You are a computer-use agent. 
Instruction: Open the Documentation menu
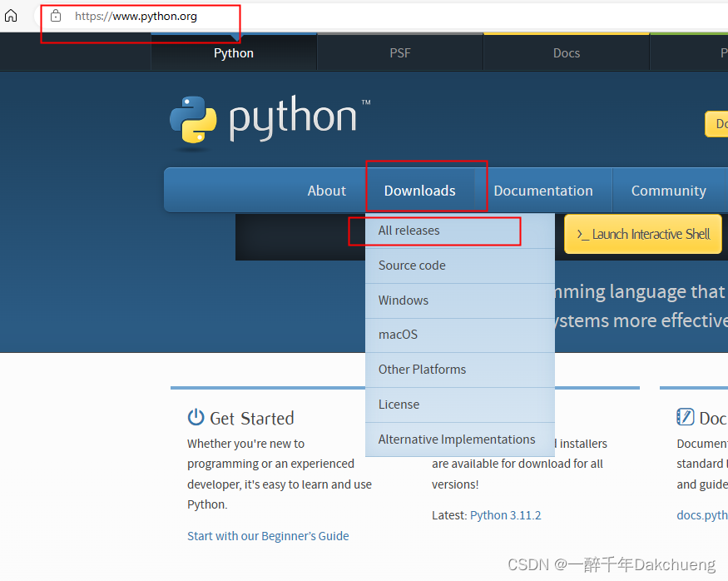[x=543, y=191]
